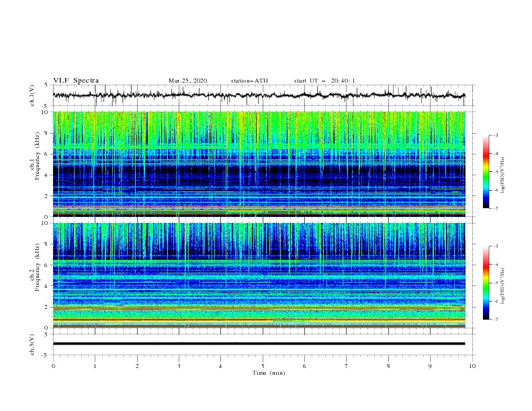Click the '6' frequency tick of ch.2 spectrogram
This screenshot has width=532, height=411.
[47, 265]
